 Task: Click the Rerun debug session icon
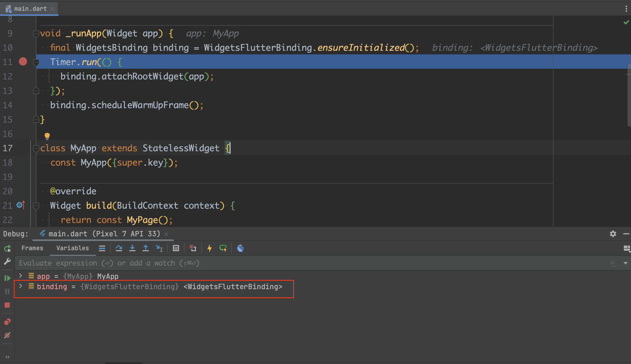click(7, 248)
